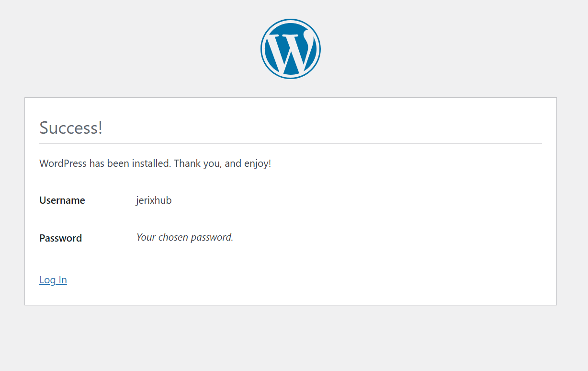
Task: Click the WordPress installed confirmation message
Action: coord(155,163)
